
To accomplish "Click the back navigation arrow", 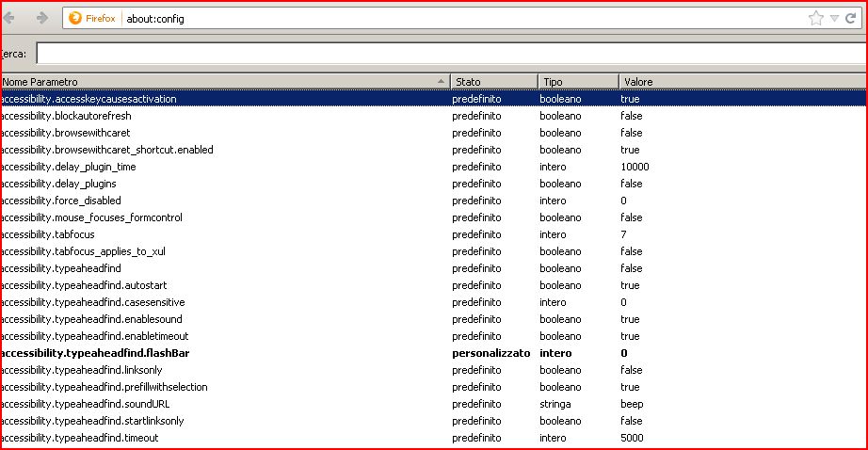I will coord(8,18).
